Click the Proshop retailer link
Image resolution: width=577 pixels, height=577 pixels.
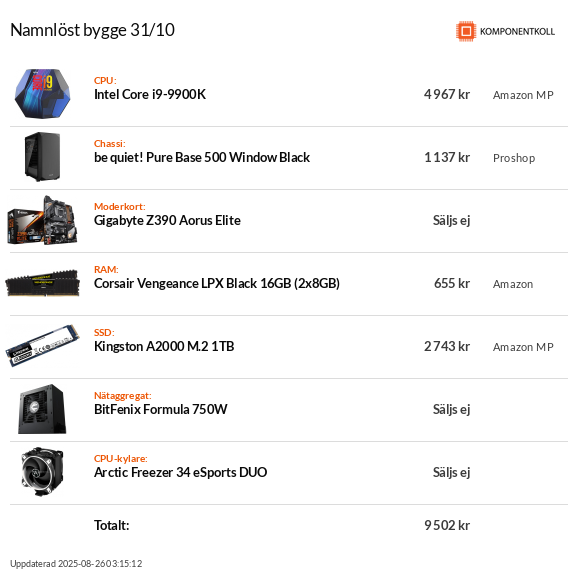tap(514, 158)
